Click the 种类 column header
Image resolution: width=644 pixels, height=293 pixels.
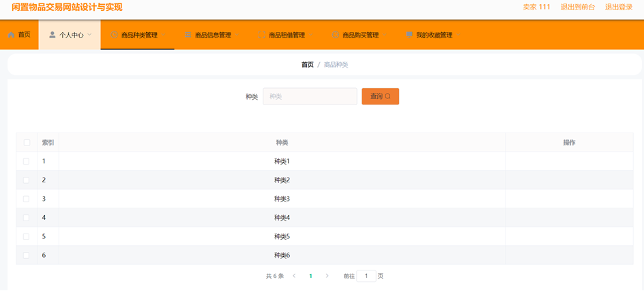(x=282, y=143)
